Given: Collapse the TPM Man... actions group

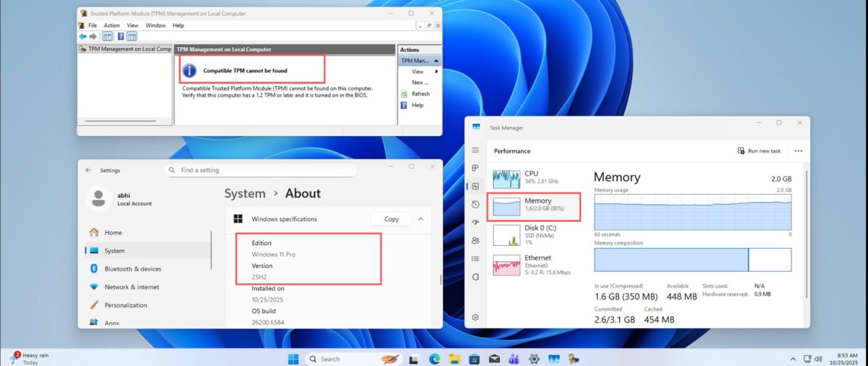Looking at the screenshot, I should 435,61.
